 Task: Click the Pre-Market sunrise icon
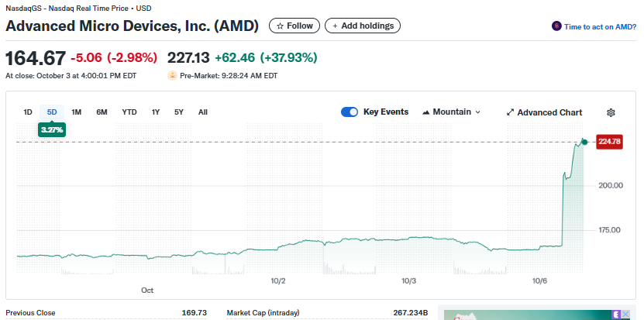point(173,76)
